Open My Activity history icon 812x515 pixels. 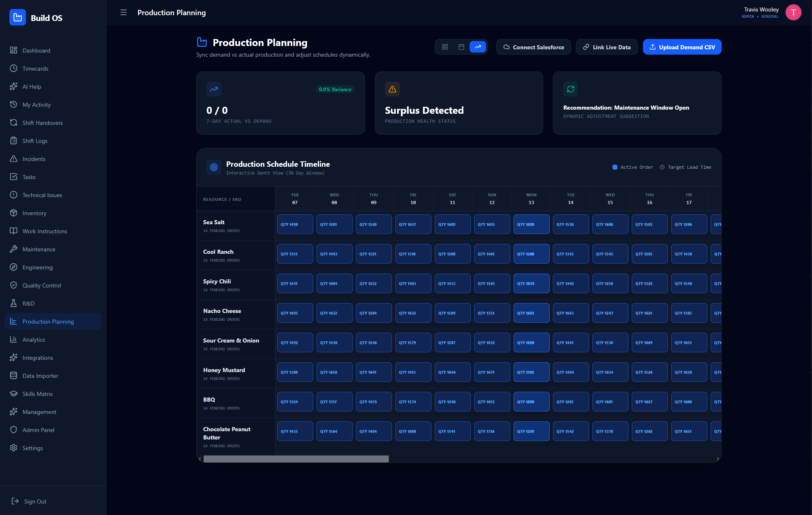tap(14, 104)
